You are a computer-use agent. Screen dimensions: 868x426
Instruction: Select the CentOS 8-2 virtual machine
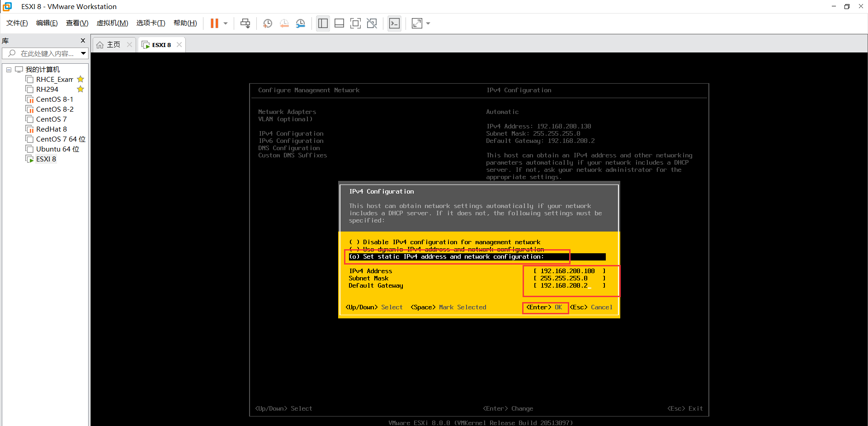pyautogui.click(x=55, y=109)
